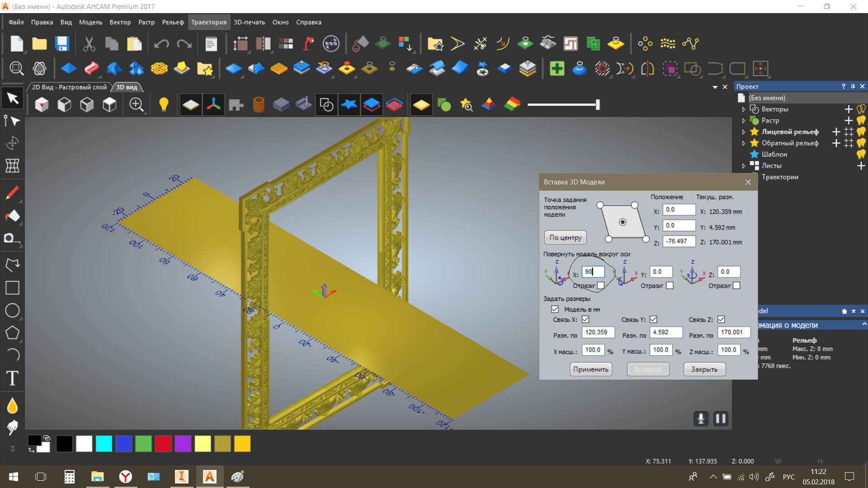
Task: Toggle Связь X checkbox
Action: (x=585, y=319)
